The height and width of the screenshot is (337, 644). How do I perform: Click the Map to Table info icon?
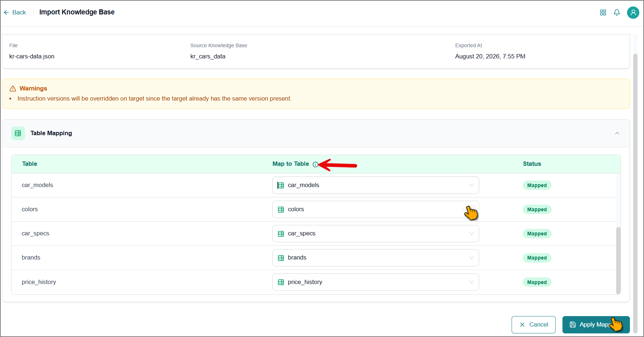point(315,164)
